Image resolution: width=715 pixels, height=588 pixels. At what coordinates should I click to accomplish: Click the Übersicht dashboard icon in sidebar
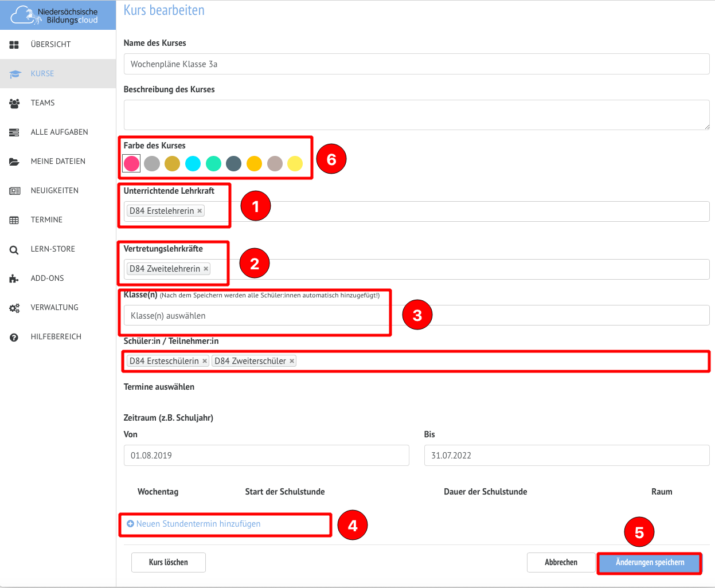(14, 45)
